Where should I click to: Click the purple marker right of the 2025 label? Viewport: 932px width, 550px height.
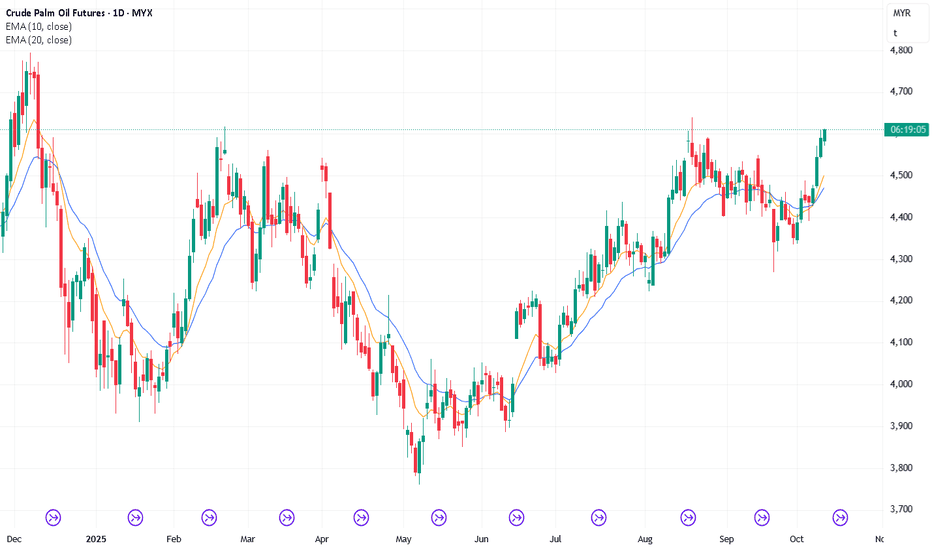(x=136, y=517)
